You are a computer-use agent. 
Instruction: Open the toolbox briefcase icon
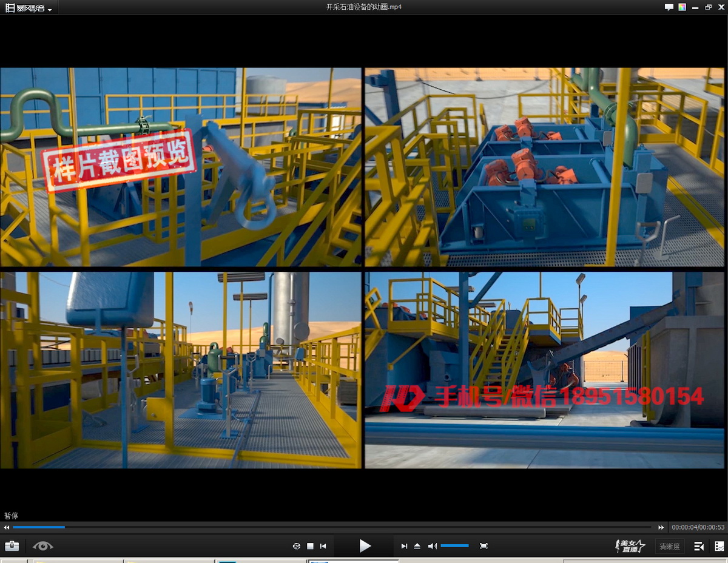tap(12, 546)
